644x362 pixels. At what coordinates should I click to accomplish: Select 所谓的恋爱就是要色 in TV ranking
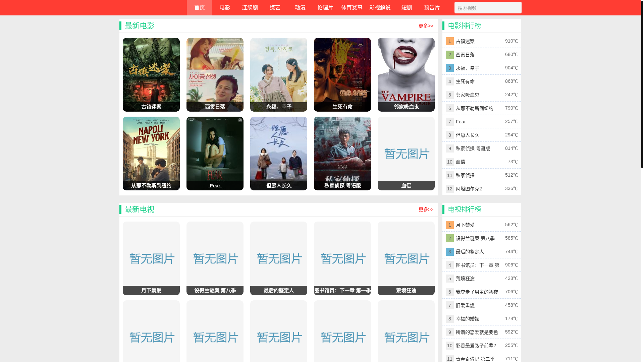click(477, 332)
